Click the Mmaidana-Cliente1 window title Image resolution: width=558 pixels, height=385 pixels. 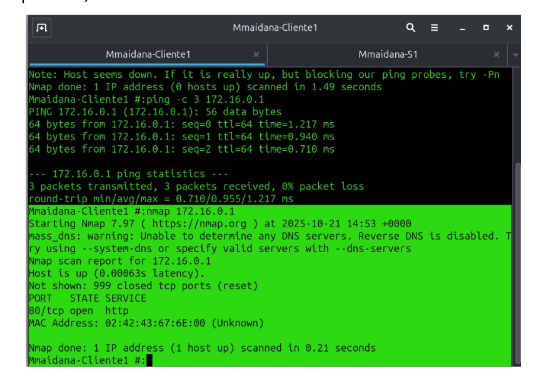point(275,28)
